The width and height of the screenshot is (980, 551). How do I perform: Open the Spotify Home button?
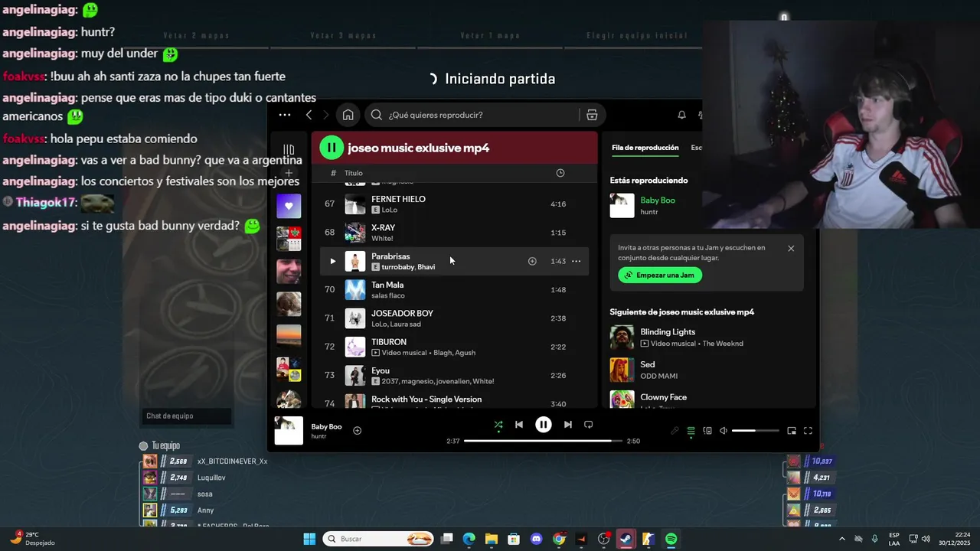click(348, 115)
